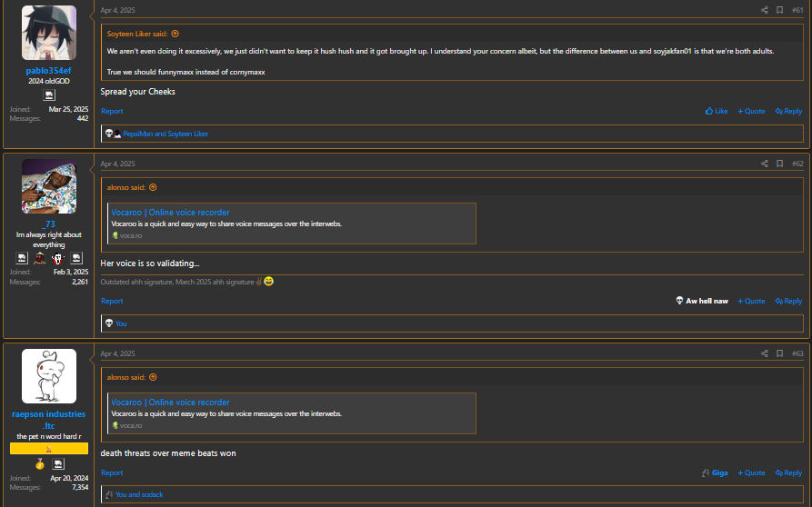Screen dimensions: 812x507
Task: Toggle Giga reaction on raepson's post
Action: [715, 472]
